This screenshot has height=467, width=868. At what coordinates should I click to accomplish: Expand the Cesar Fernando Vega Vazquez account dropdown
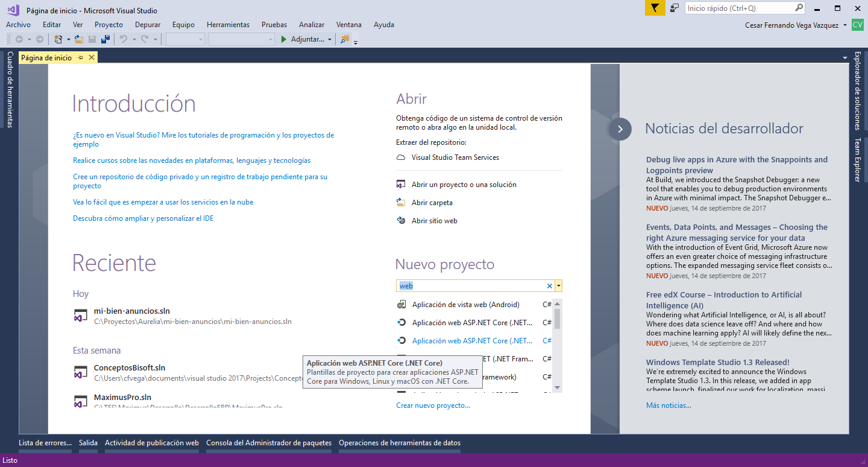click(846, 25)
